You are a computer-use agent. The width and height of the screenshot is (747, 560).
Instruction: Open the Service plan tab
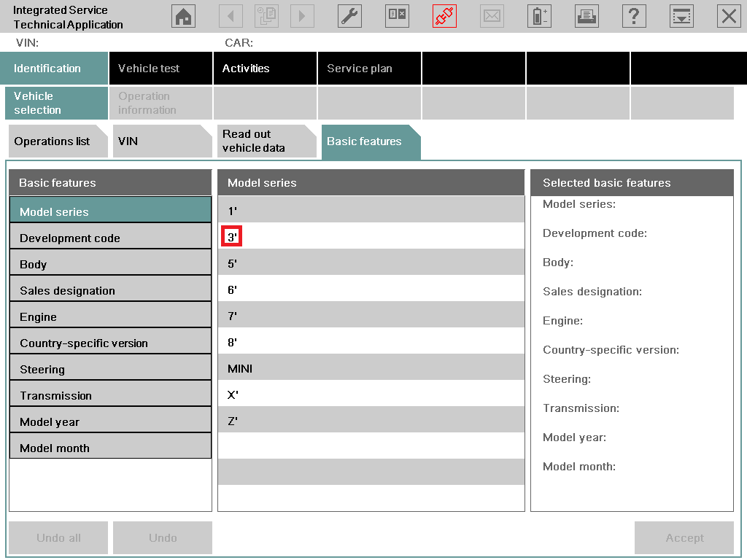point(369,69)
